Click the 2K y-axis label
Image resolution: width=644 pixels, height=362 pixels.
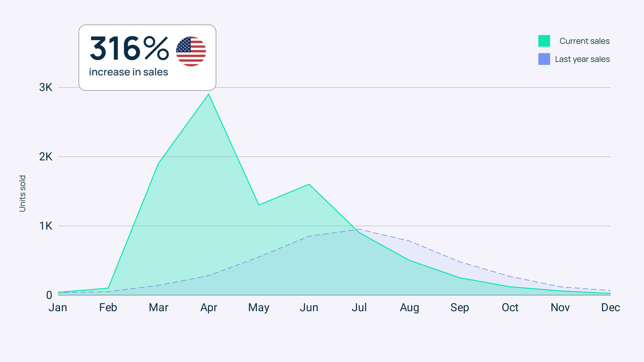pyautogui.click(x=46, y=157)
